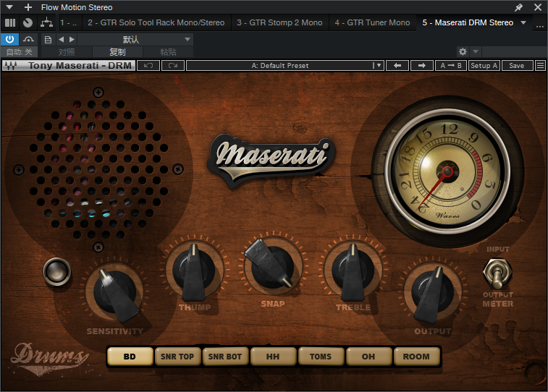The height and width of the screenshot is (392, 548).
Task: Select the BD drum type button
Action: [130, 357]
